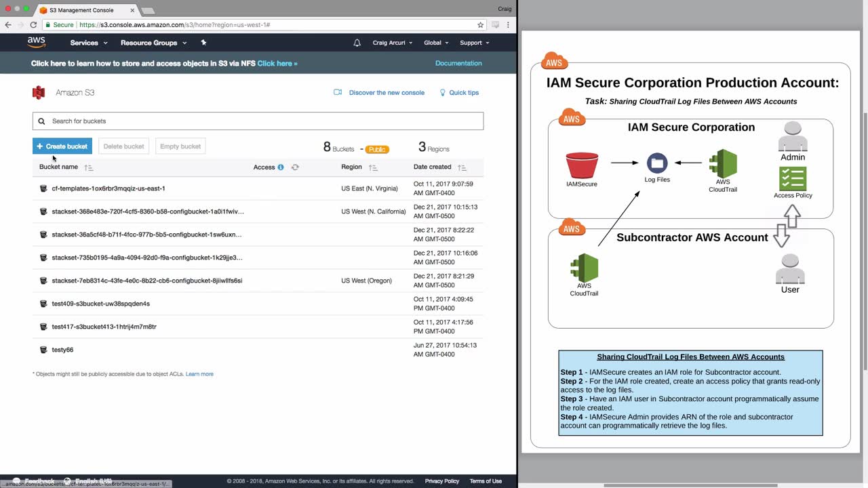Open the Global region dropdown
The height and width of the screenshot is (488, 868).
(436, 43)
